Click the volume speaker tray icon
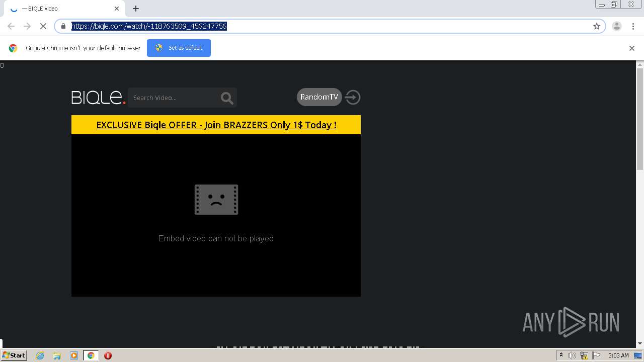This screenshot has height=362, width=644. coord(572,355)
